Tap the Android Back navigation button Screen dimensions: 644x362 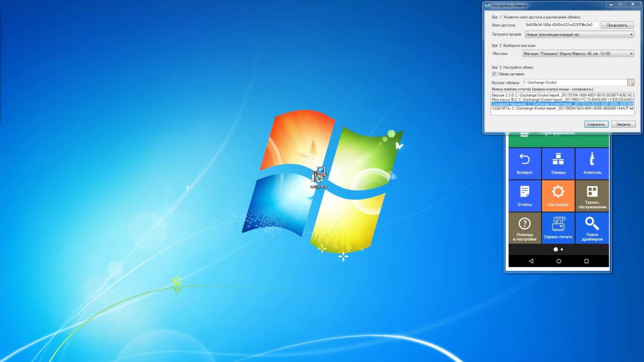531,261
